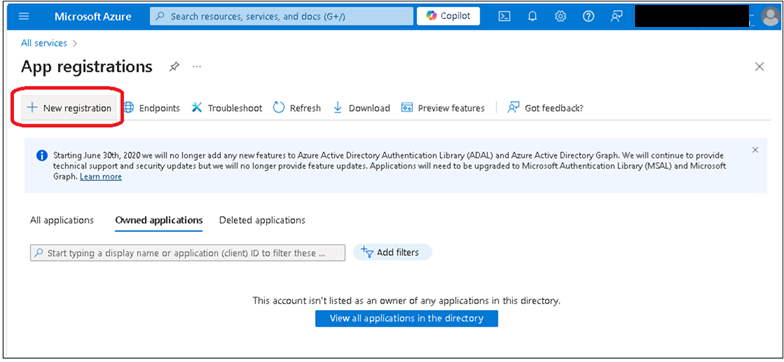This screenshot has width=784, height=362.
Task: Refresh the app registrations list
Action: coord(297,108)
